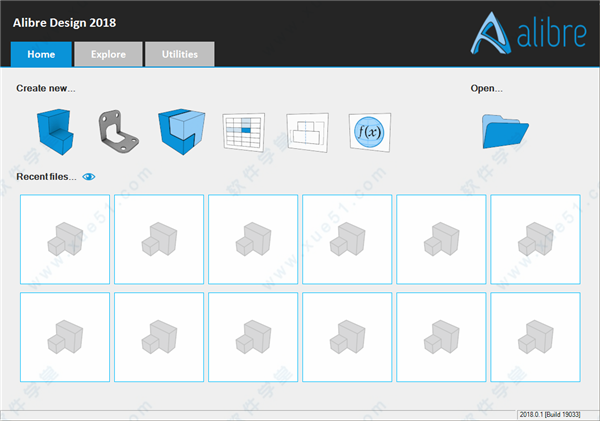Open a file with the blue folder icon
Viewport: 600px width, 421px height.
(505, 131)
